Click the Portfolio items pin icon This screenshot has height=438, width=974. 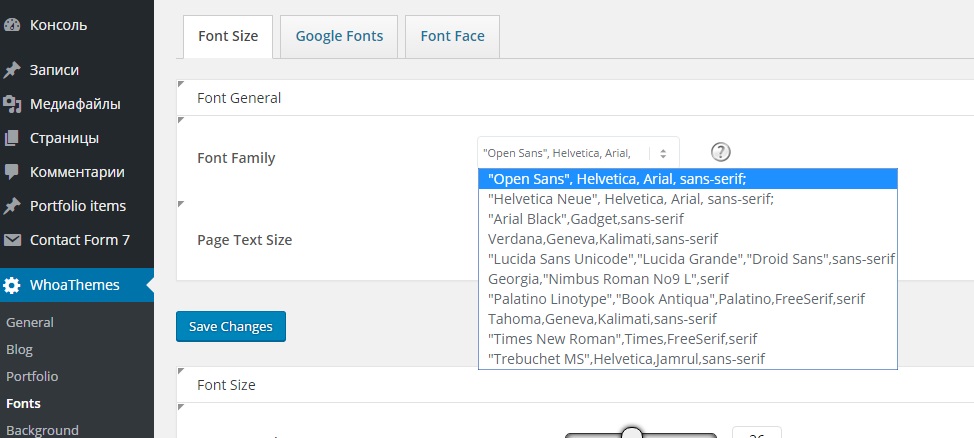point(12,206)
